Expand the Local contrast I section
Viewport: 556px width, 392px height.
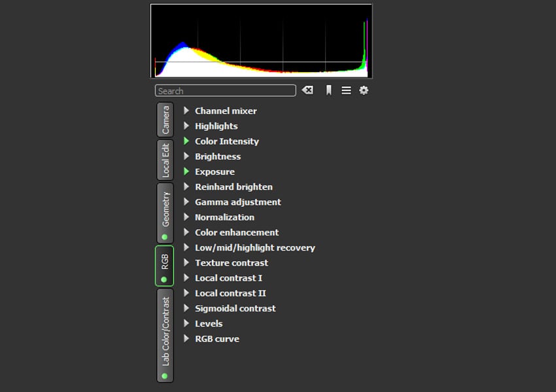[x=186, y=278]
